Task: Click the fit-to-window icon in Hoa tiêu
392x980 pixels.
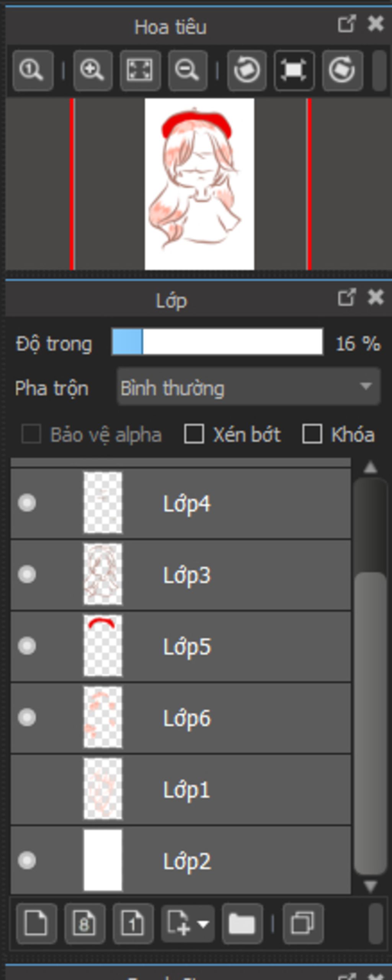Action: (140, 70)
